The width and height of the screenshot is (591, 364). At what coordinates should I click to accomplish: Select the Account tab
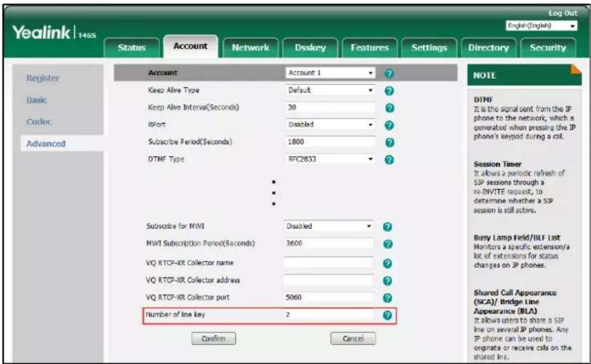(x=191, y=46)
